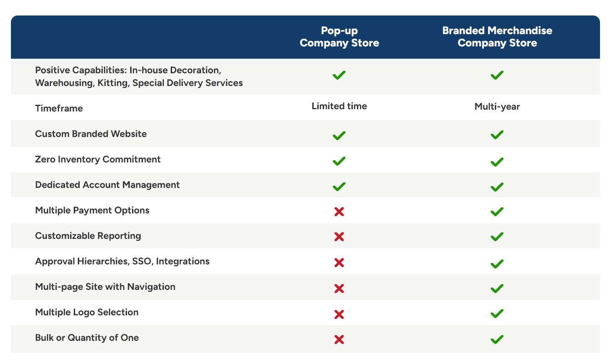
Task: Click the Timeframe row label
Action: (x=59, y=108)
